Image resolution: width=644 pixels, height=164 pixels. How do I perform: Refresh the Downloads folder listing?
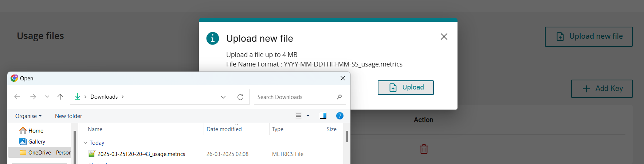tap(240, 97)
